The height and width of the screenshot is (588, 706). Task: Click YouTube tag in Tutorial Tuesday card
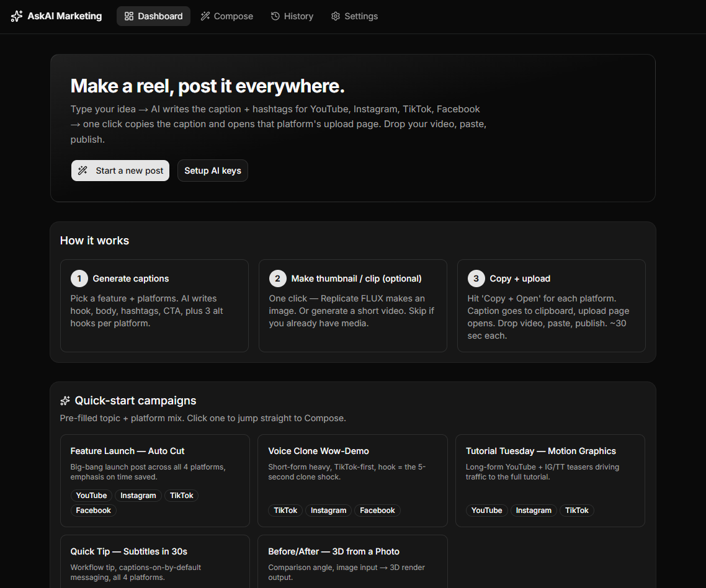coord(487,510)
